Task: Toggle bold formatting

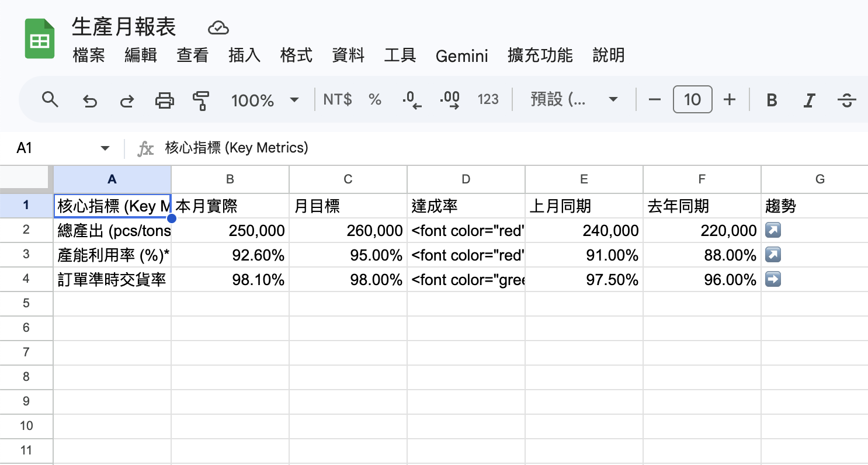Action: [x=772, y=99]
